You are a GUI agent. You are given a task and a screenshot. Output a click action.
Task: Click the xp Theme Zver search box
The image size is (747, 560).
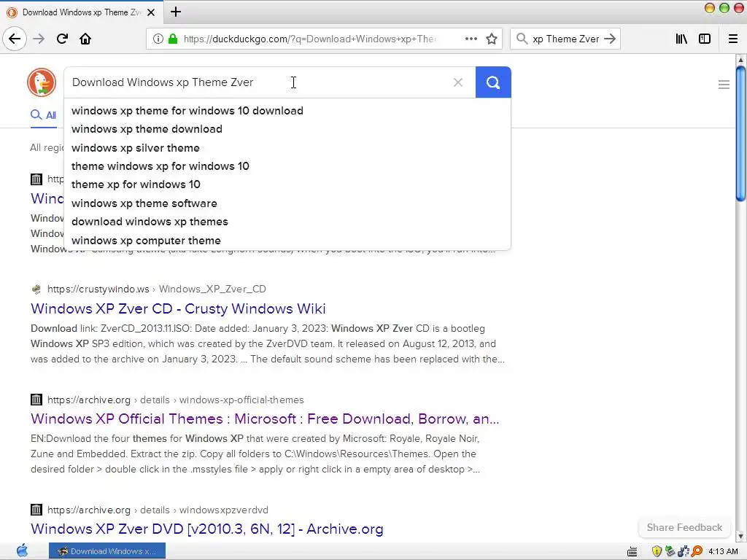[565, 39]
